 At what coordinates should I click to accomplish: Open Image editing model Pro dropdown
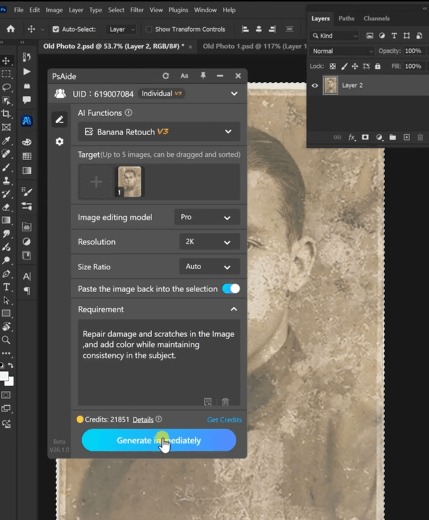coord(207,217)
